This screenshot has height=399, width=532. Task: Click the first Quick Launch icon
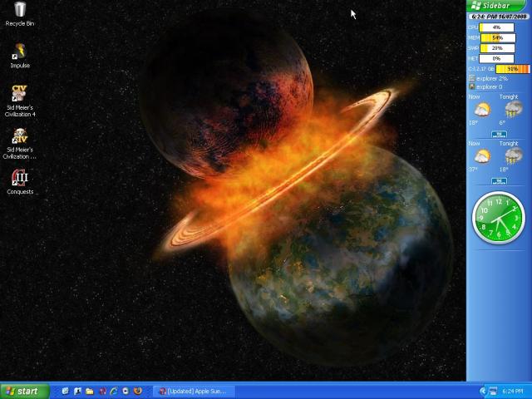click(x=65, y=392)
